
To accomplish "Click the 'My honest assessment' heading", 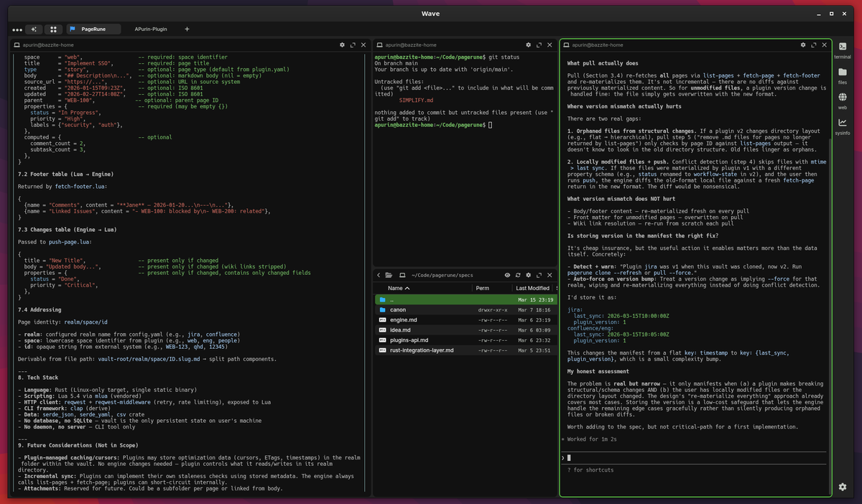I will click(x=598, y=371).
